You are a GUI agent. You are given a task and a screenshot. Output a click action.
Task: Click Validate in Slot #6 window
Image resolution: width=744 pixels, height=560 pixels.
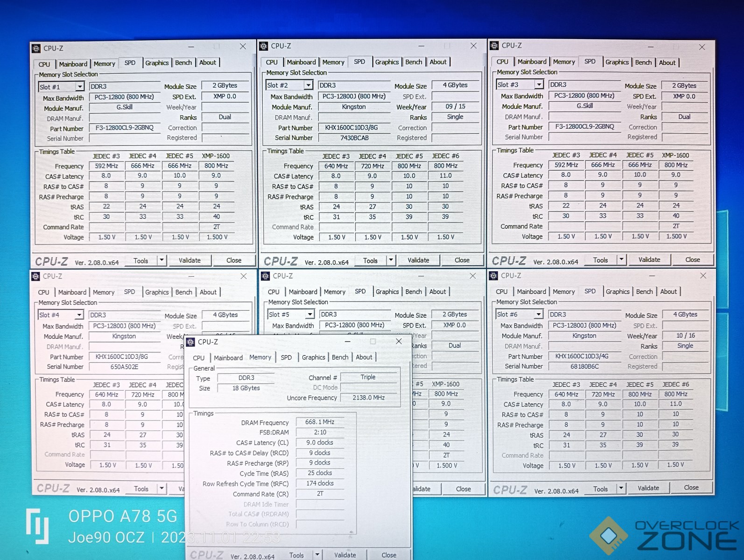pos(648,488)
